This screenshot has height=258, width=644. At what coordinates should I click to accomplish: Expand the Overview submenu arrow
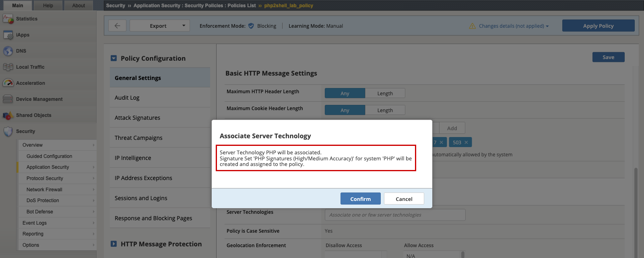(x=94, y=145)
